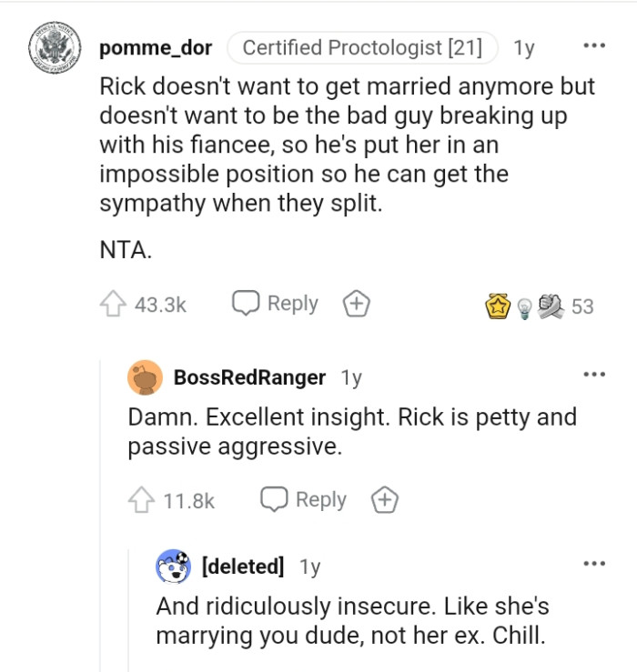This screenshot has width=637, height=672.
Task: Open more options for pomme_dor's comment
Action: [x=593, y=45]
